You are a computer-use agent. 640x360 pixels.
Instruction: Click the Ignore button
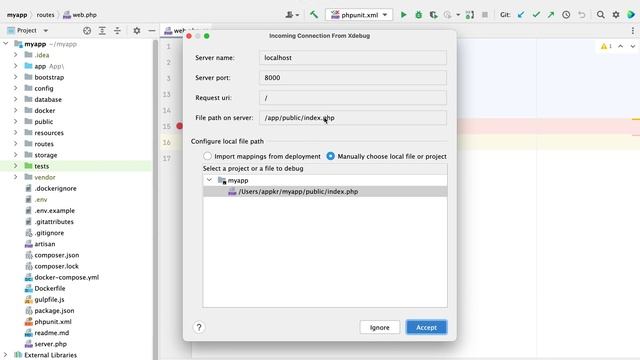point(380,327)
